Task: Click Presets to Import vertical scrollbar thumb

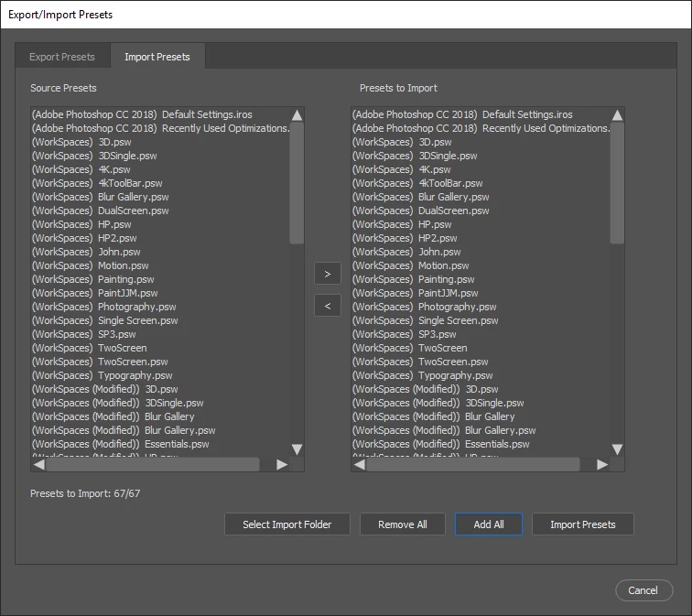Action: click(x=618, y=183)
